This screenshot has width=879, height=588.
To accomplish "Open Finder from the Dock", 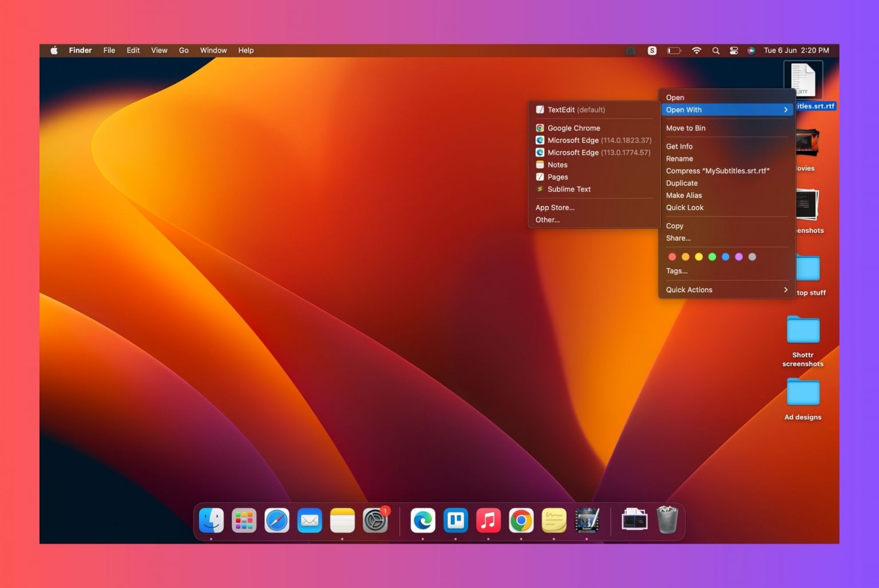I will [211, 521].
